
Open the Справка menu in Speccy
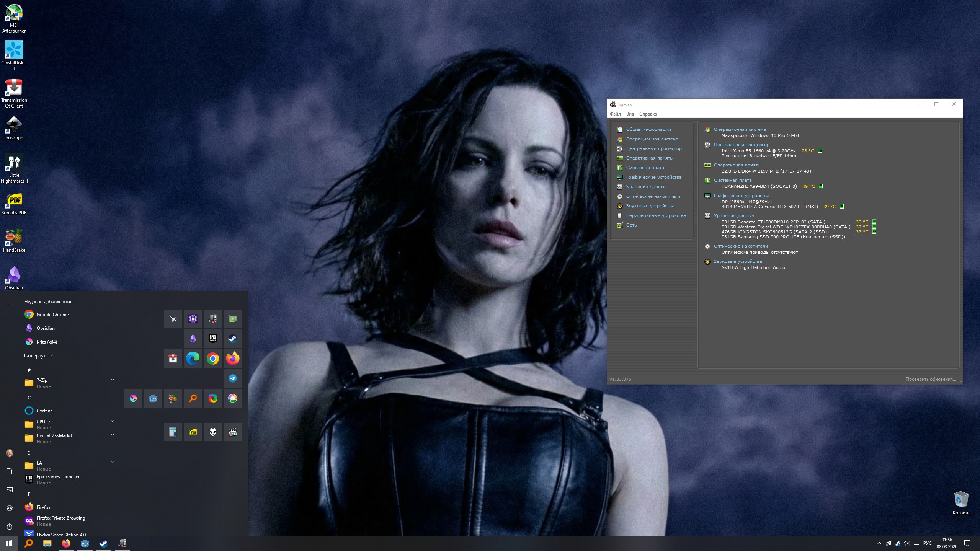tap(648, 114)
